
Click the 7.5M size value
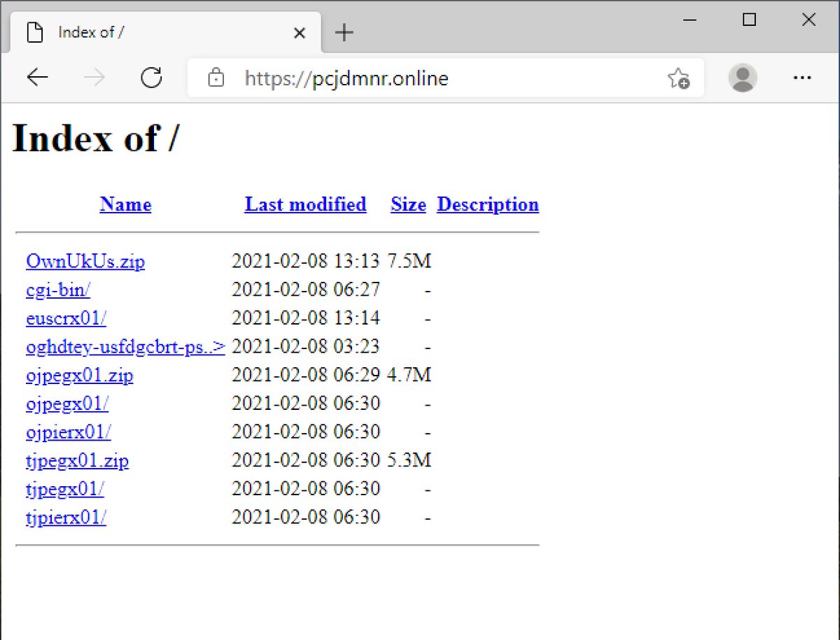tap(409, 262)
